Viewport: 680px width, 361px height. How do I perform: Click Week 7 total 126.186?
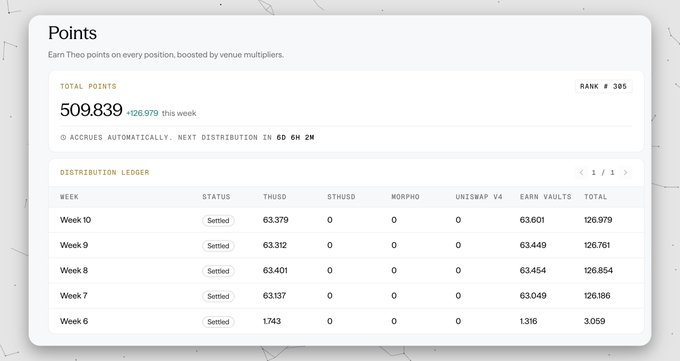click(x=597, y=295)
